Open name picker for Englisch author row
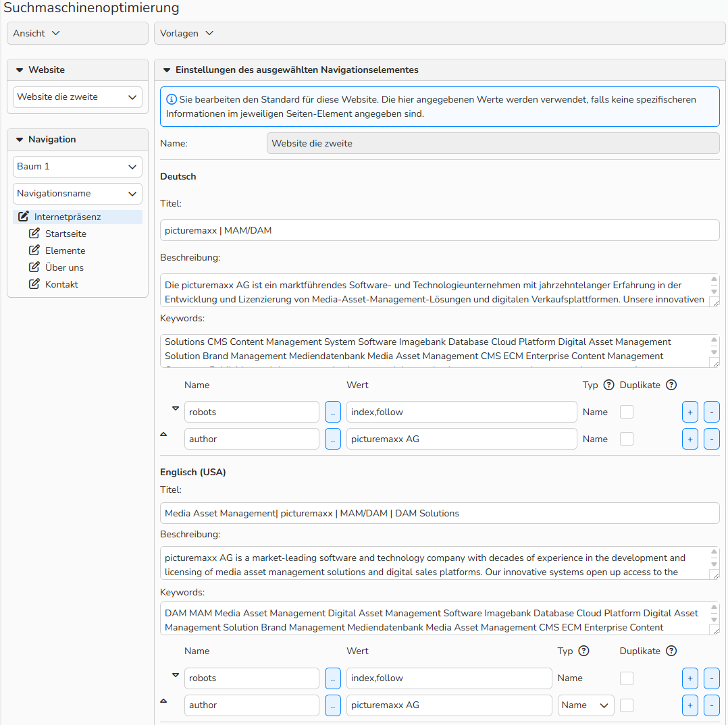Image resolution: width=728 pixels, height=725 pixels. click(333, 705)
